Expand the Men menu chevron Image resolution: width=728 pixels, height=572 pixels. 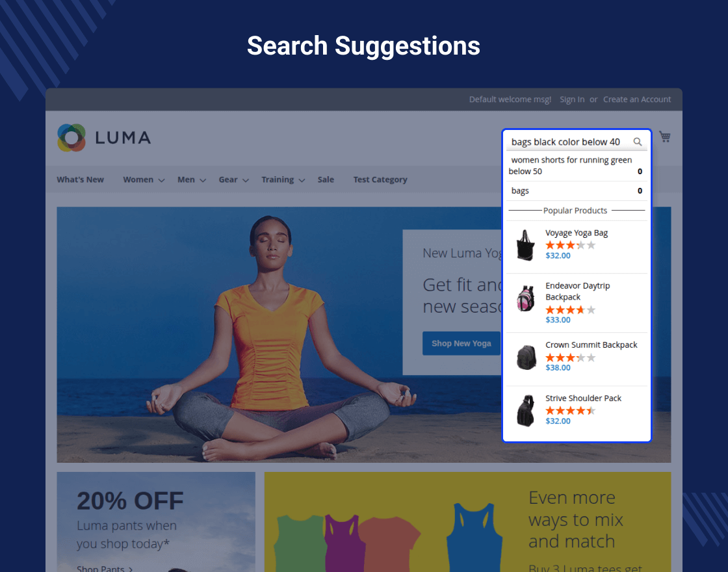click(x=202, y=180)
